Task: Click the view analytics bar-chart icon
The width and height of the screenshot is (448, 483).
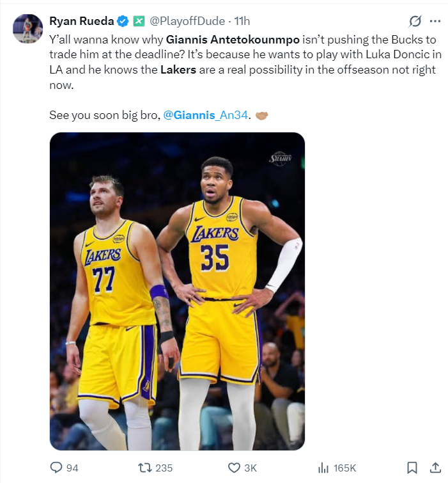Action: [323, 468]
